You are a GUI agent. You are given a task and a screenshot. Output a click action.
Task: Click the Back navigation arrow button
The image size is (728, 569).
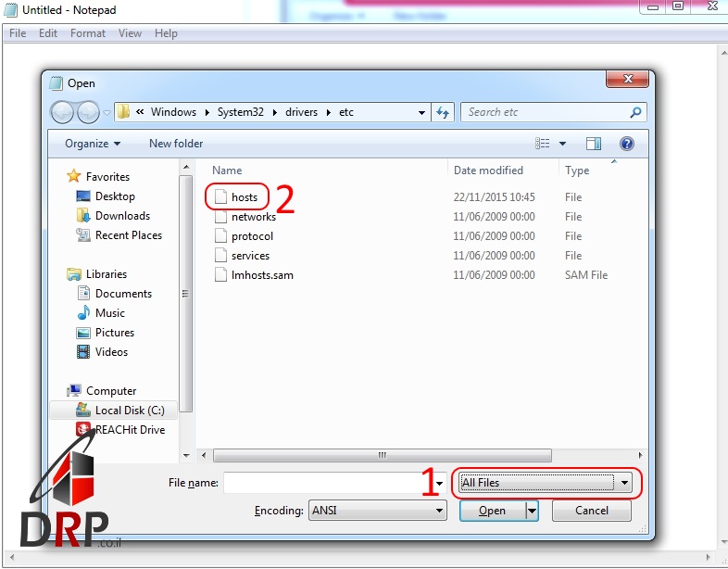pyautogui.click(x=63, y=112)
